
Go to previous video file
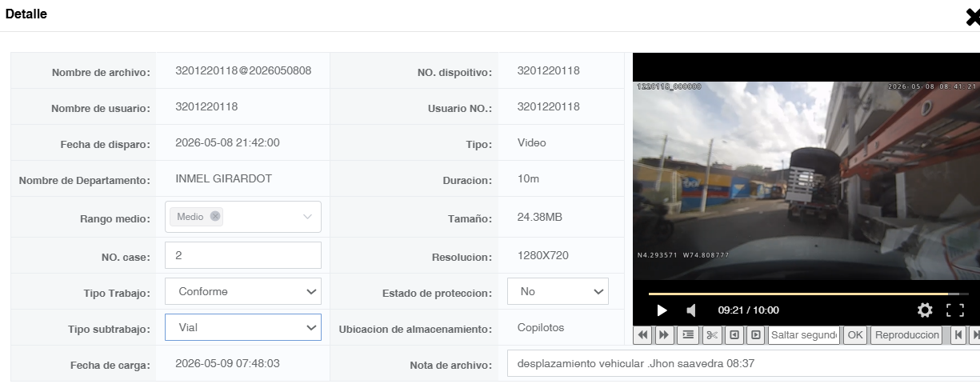pos(958,335)
